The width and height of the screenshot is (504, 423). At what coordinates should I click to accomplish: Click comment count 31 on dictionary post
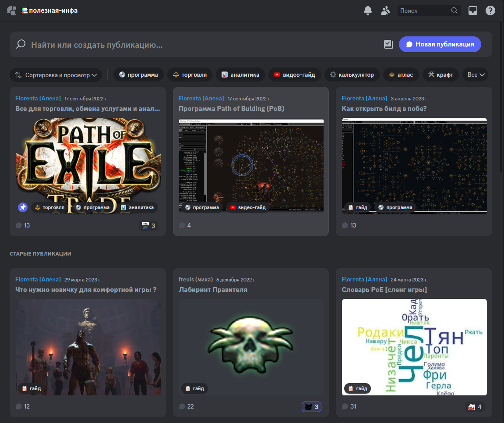tap(349, 407)
